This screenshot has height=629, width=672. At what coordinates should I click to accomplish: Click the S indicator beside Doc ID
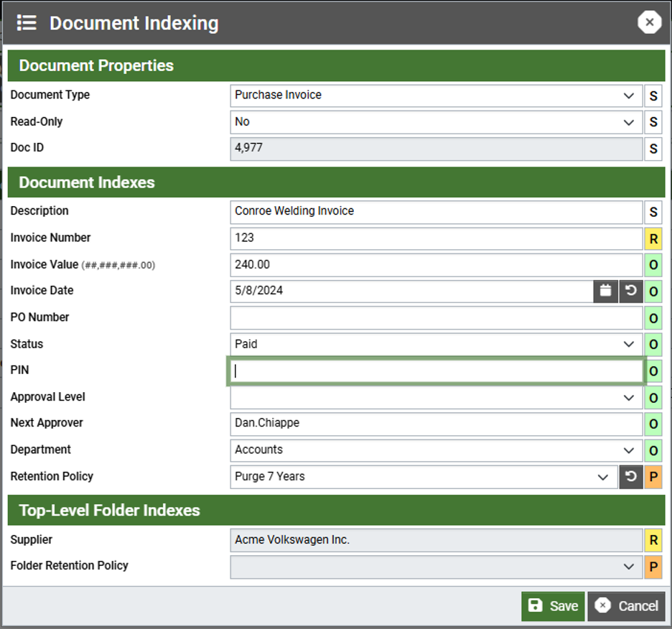(x=653, y=149)
